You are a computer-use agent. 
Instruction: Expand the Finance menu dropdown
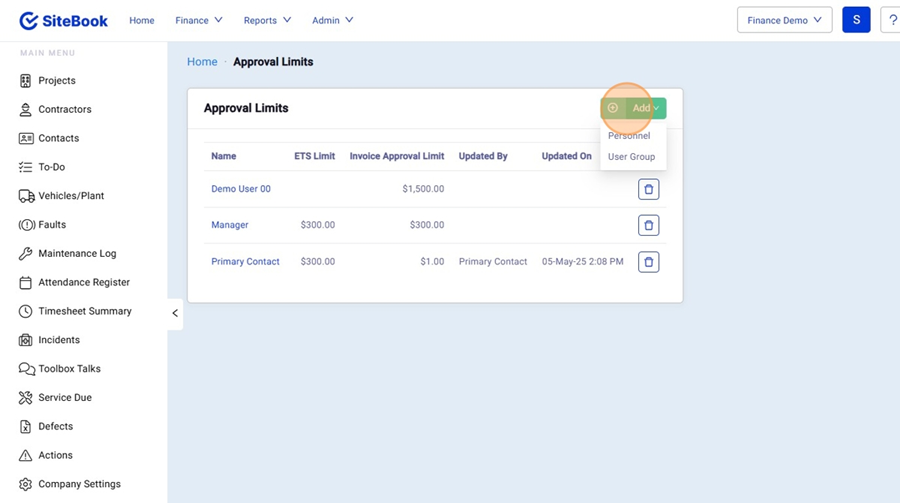[x=198, y=20]
